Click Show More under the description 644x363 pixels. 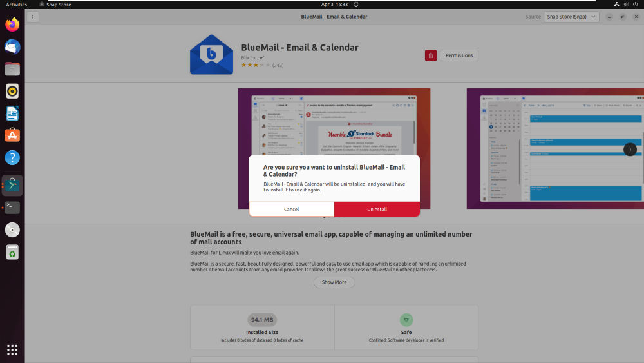click(x=334, y=282)
